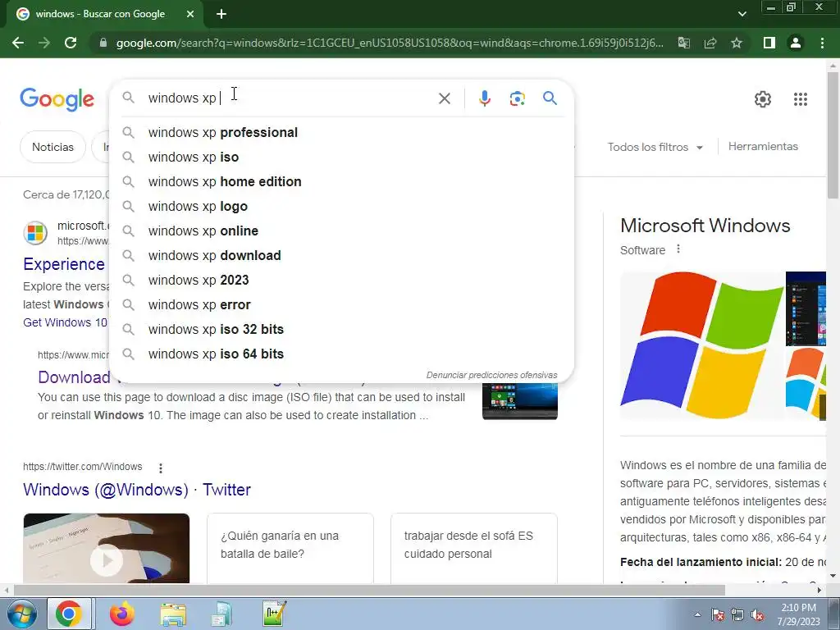The image size is (840, 630).
Task: Click the browser forward arrow
Action: (44, 43)
